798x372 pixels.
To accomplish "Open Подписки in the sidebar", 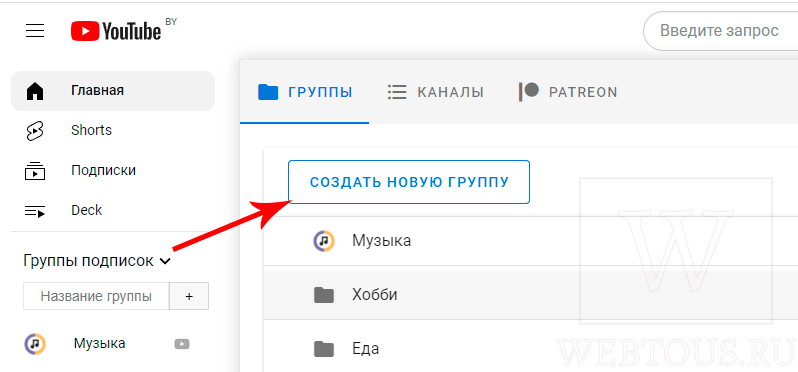I will point(113,170).
